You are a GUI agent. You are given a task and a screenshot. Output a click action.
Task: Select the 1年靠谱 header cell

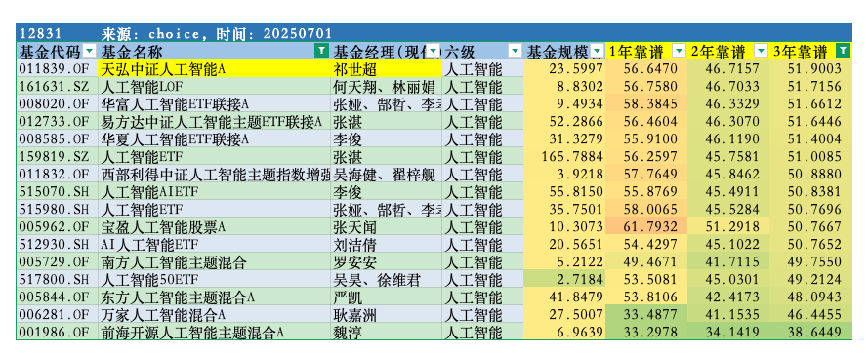[x=646, y=52]
